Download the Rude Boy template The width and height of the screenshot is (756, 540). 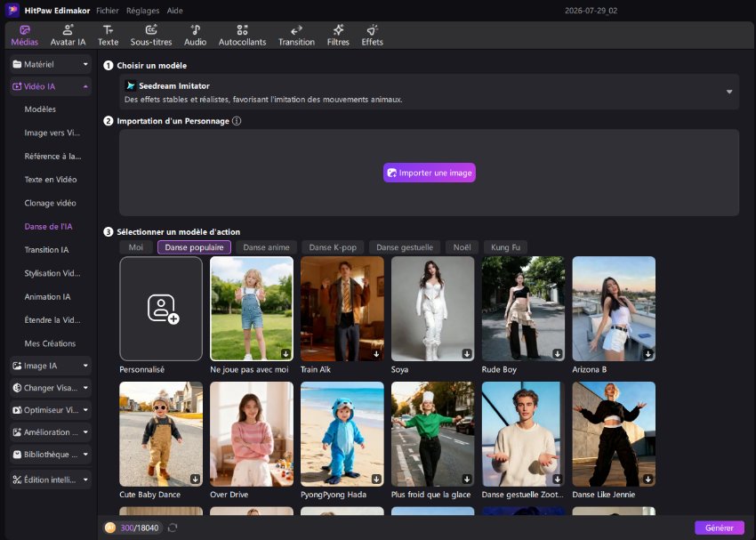[x=558, y=354]
